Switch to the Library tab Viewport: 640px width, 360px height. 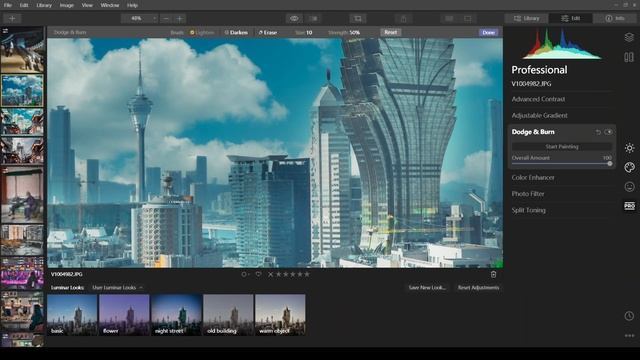(x=526, y=18)
